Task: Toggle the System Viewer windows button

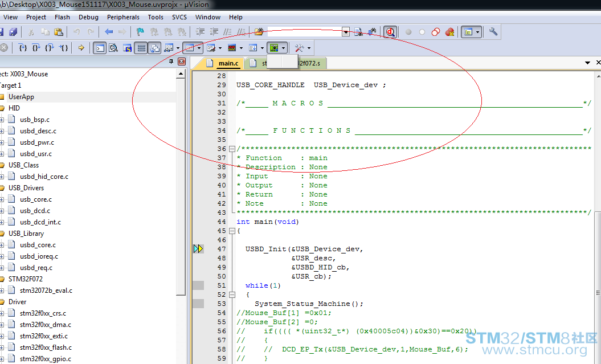Action: 273,48
